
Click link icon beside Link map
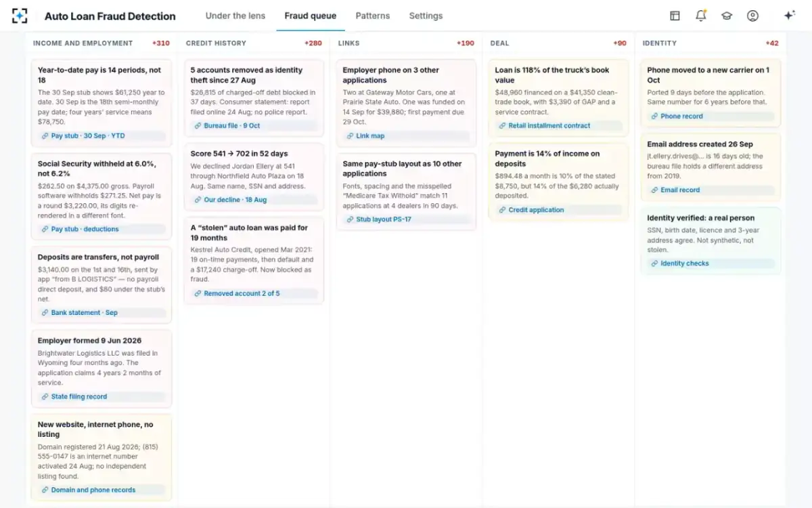pos(350,135)
